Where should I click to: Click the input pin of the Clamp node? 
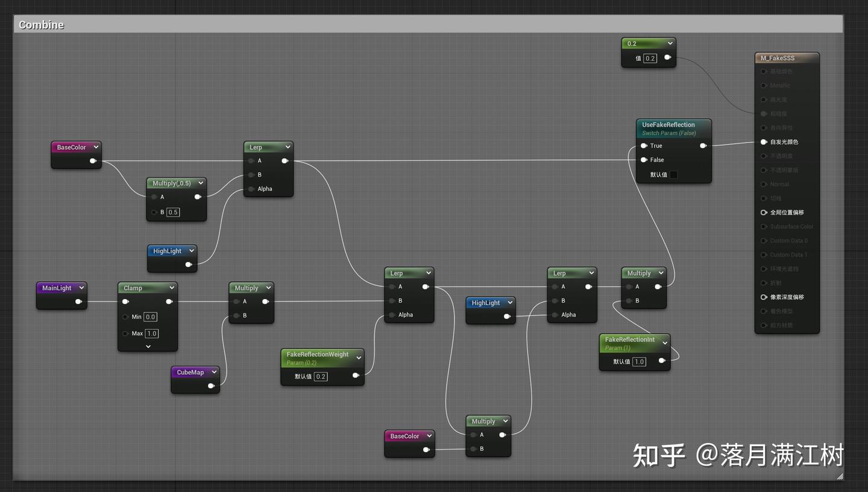coord(125,301)
